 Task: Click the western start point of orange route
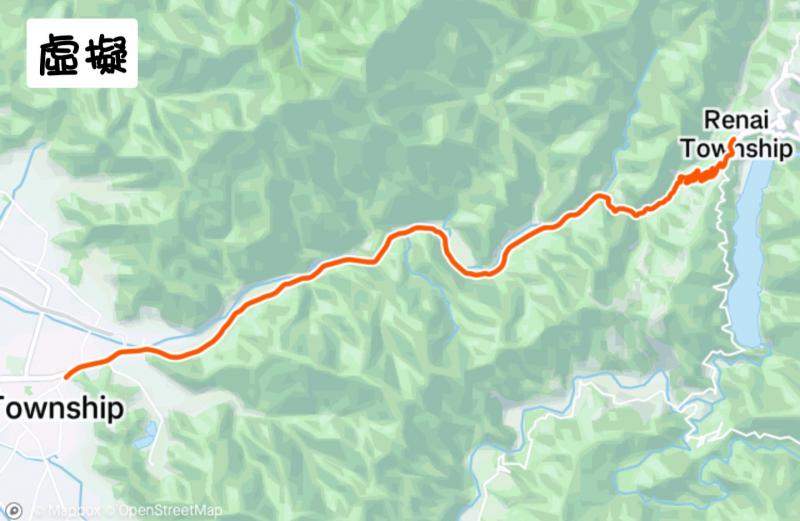click(67, 377)
